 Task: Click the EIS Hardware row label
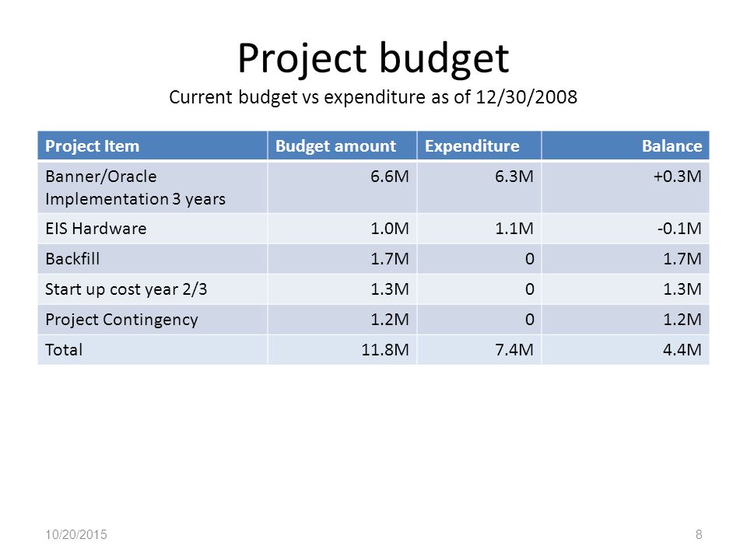coord(96,229)
